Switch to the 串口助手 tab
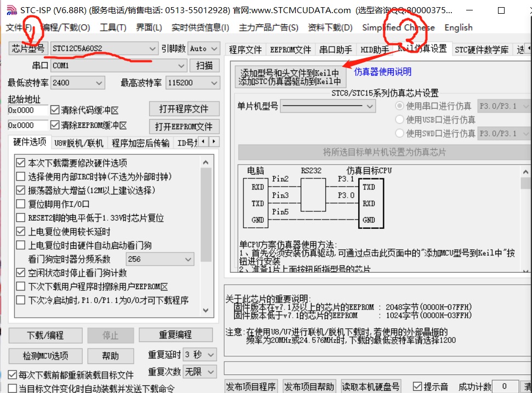 tap(335, 49)
